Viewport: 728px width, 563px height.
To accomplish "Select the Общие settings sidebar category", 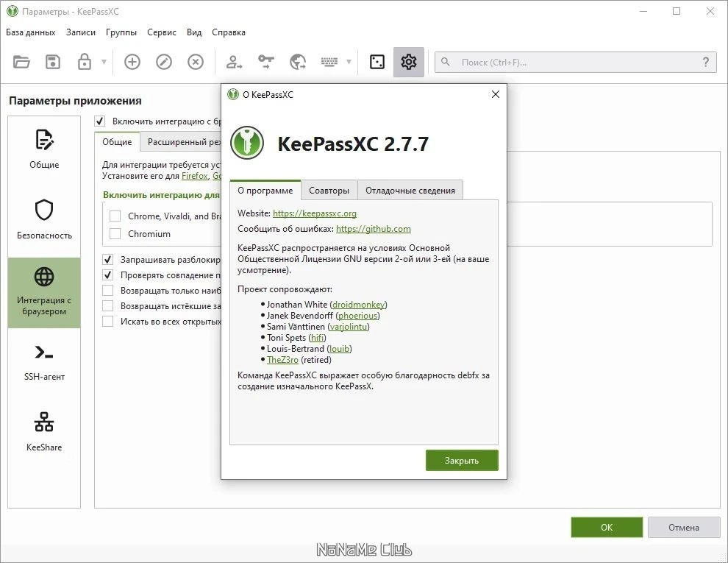I will pos(44,151).
